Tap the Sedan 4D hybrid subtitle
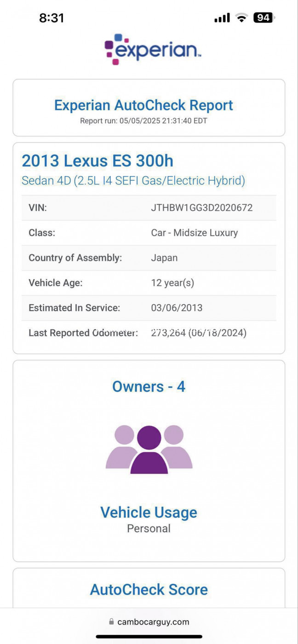Screen dimensions: 298x644 tap(133, 180)
